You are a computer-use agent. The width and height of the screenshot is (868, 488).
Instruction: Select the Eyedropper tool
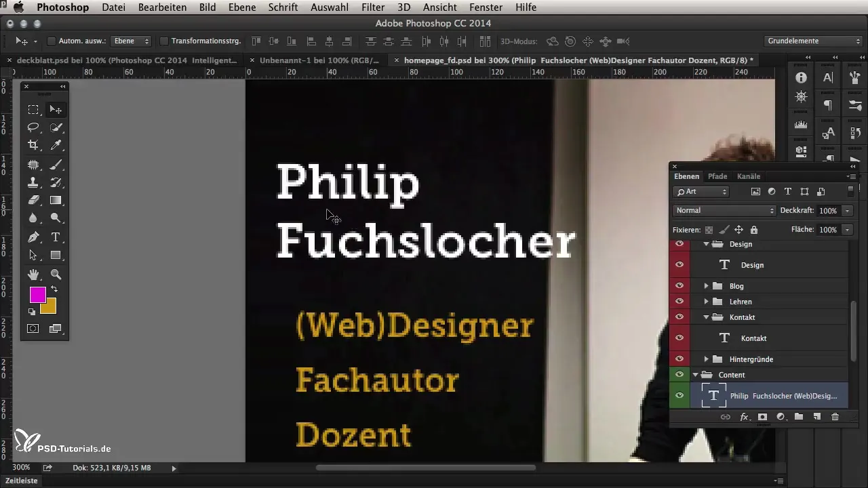[56, 145]
